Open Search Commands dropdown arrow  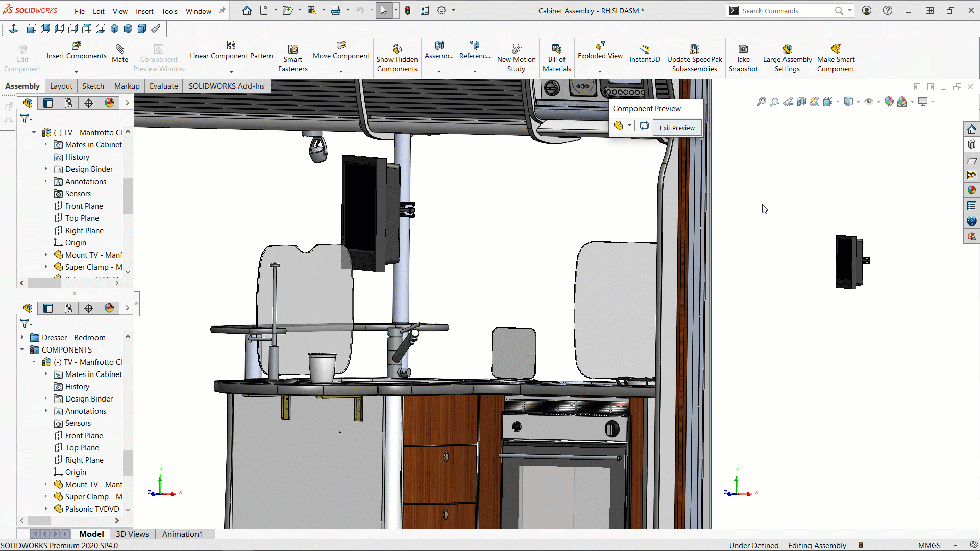coord(850,10)
